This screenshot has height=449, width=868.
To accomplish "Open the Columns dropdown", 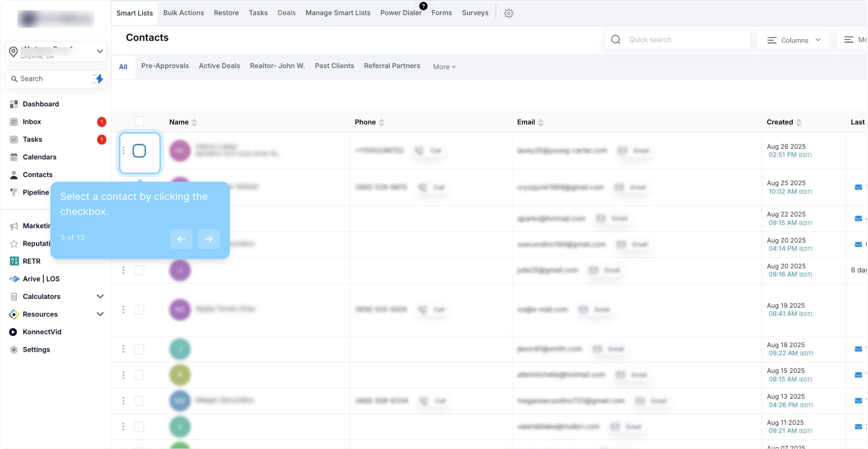I will click(x=794, y=40).
